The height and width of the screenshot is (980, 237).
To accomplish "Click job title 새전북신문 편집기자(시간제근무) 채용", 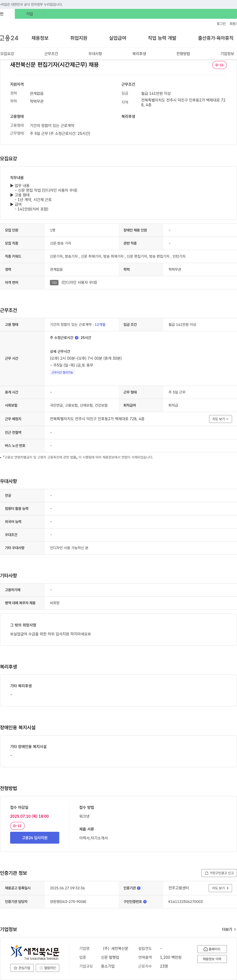I will pyautogui.click(x=54, y=65).
